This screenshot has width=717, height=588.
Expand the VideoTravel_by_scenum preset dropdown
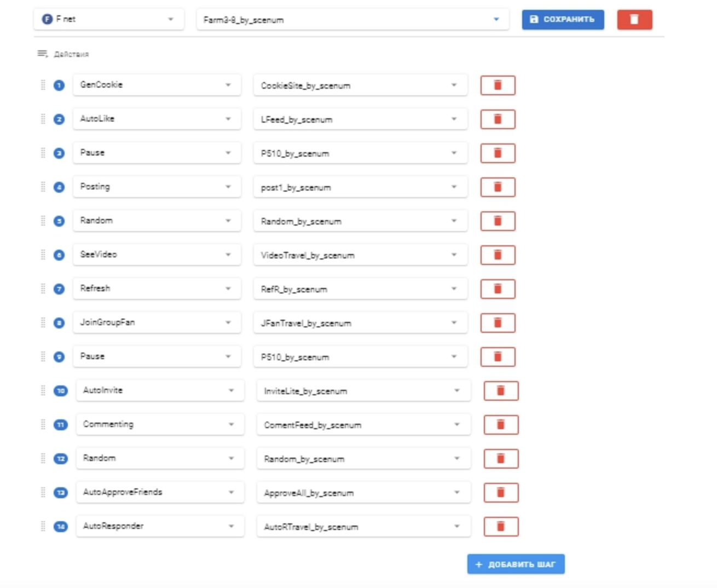point(360,255)
